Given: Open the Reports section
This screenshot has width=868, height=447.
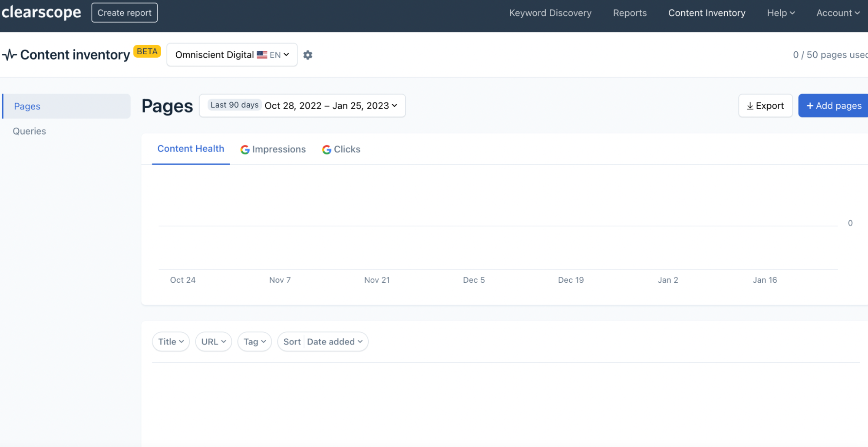Looking at the screenshot, I should coord(630,13).
